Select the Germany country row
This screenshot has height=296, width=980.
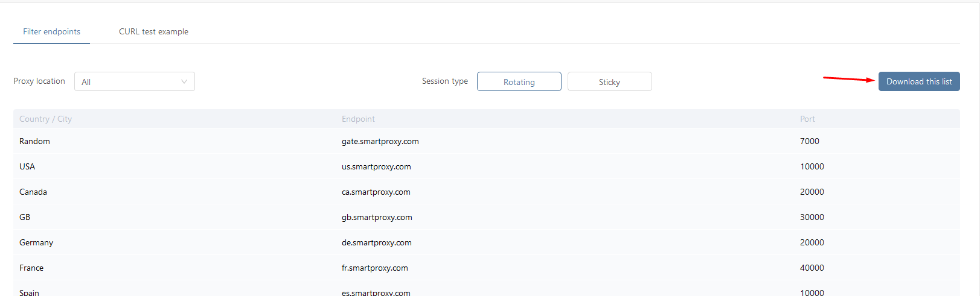[x=487, y=242]
